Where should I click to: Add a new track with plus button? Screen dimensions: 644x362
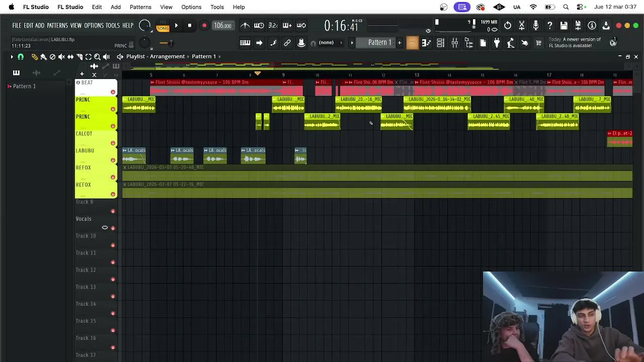point(82,74)
